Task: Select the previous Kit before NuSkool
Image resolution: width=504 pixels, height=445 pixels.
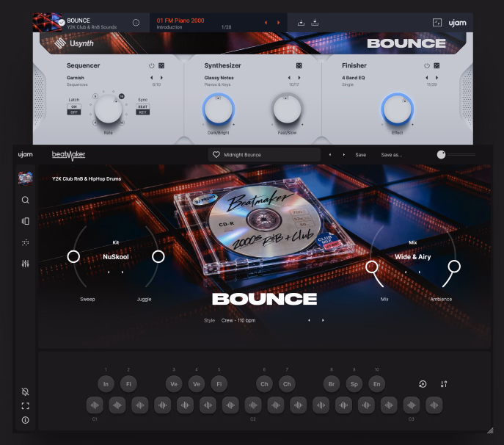Action: (x=109, y=272)
